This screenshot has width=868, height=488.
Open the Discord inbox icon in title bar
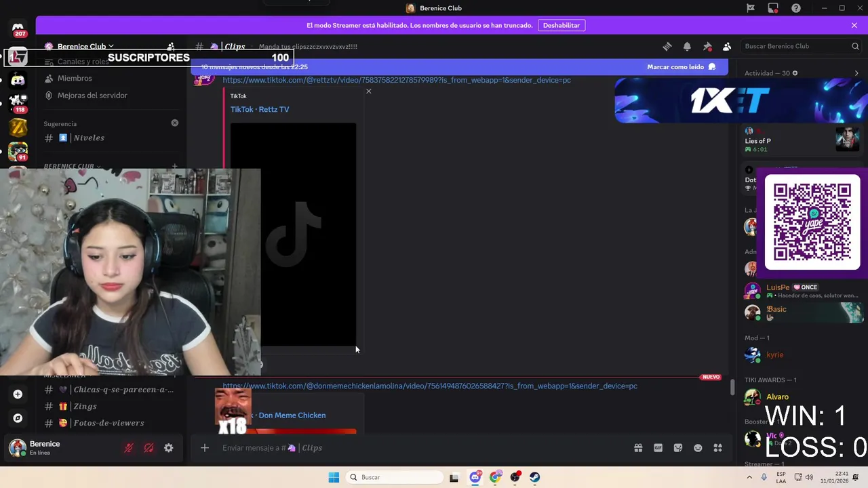tap(773, 8)
